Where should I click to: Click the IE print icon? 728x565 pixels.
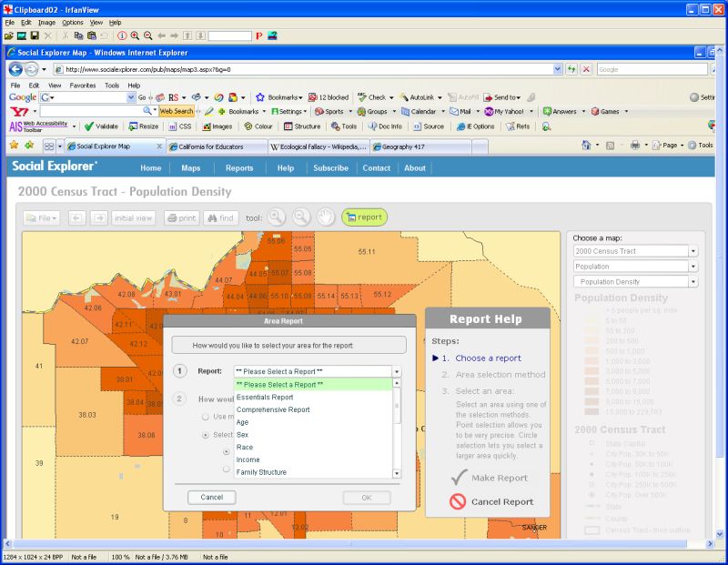point(635,146)
